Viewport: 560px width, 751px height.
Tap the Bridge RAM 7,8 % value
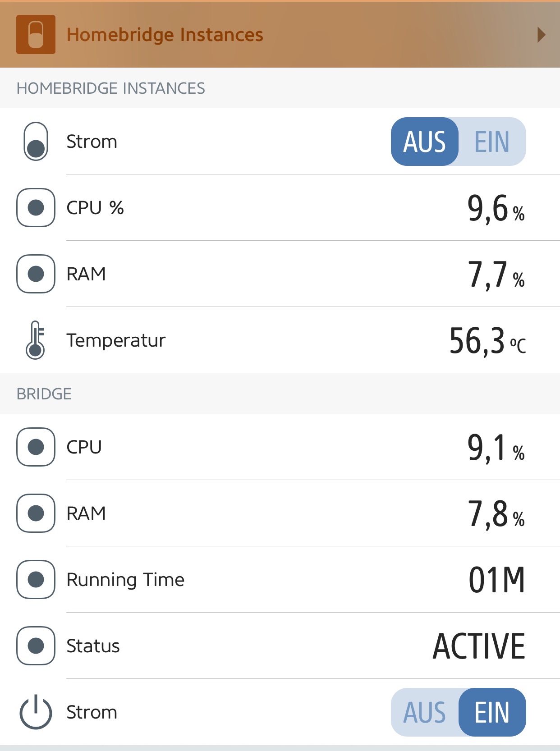click(x=496, y=514)
